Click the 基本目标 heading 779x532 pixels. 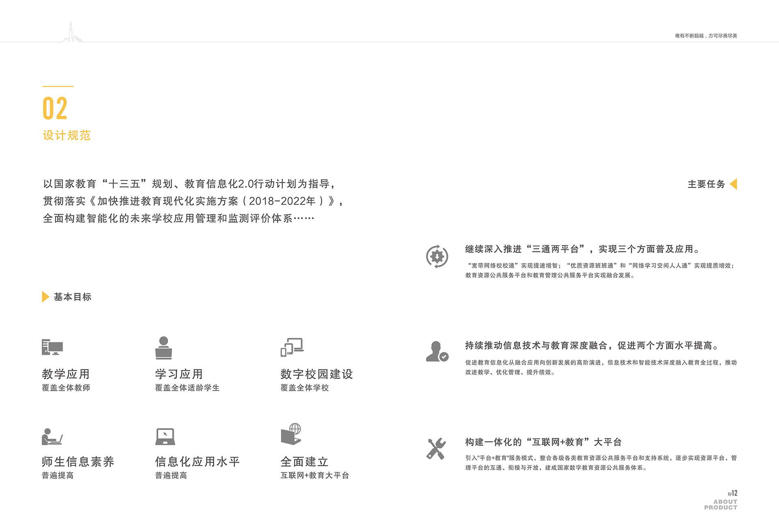tap(73, 297)
